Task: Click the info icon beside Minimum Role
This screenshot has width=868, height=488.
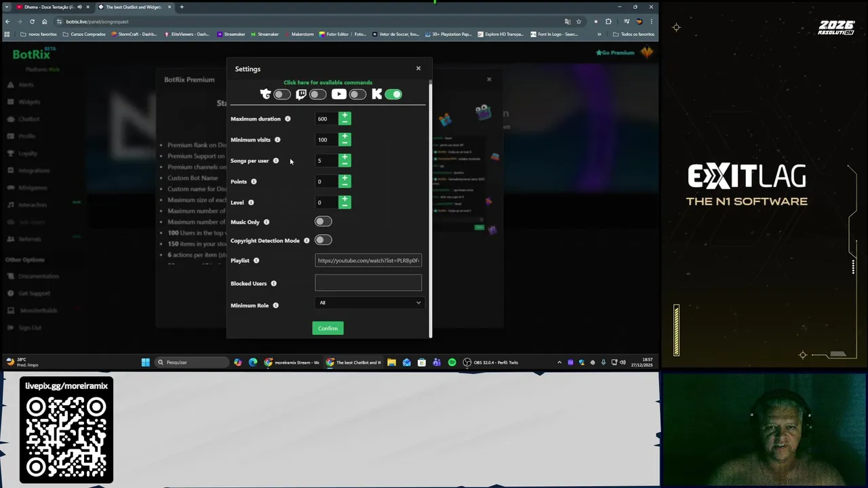Action: (x=275, y=306)
